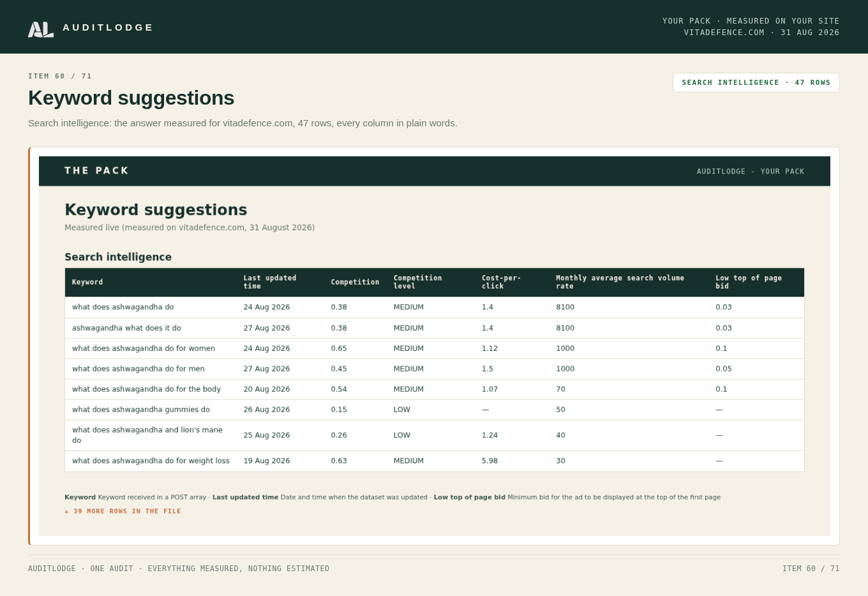Click the Last updated time column header
The image size is (868, 596).
coord(270,282)
